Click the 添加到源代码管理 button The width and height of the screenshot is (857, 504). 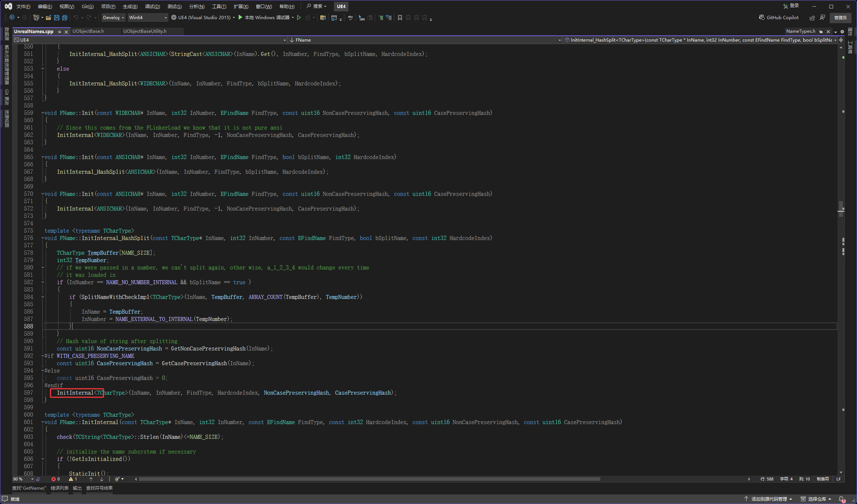(x=769, y=499)
